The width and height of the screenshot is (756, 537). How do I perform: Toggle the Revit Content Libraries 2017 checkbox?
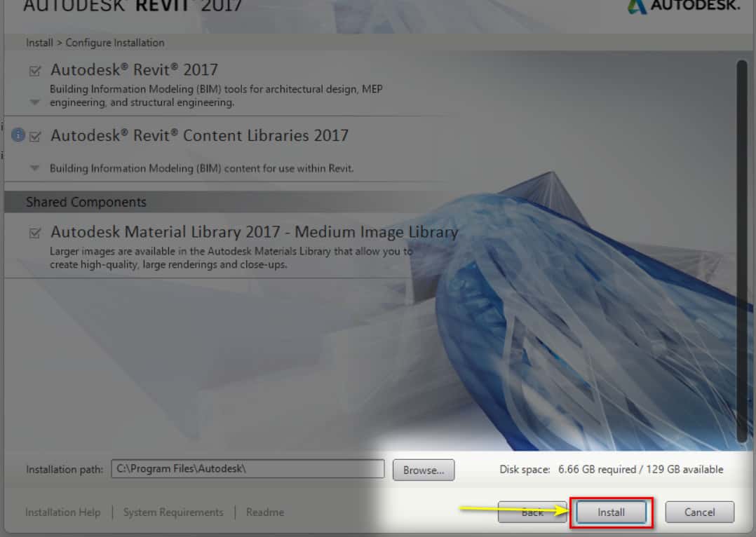pos(35,137)
